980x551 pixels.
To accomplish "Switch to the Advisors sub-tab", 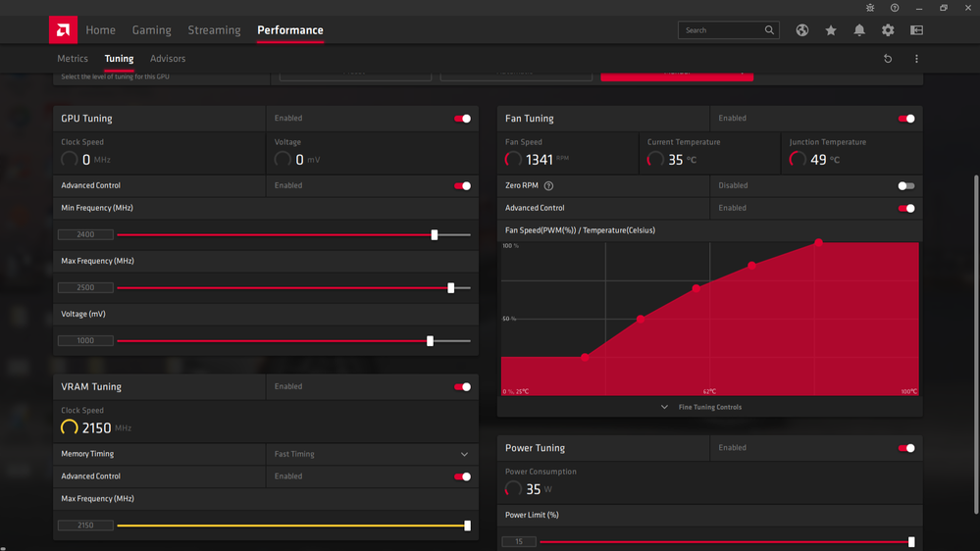I will (x=168, y=59).
